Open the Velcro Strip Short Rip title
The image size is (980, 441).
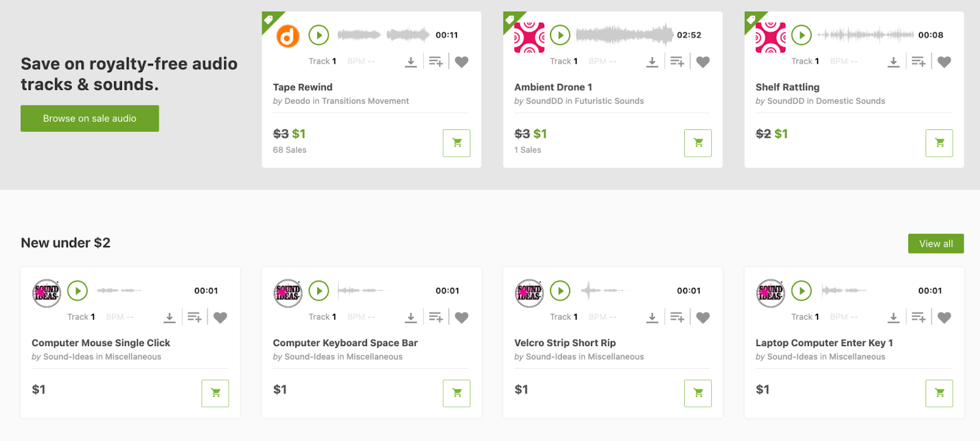point(565,343)
